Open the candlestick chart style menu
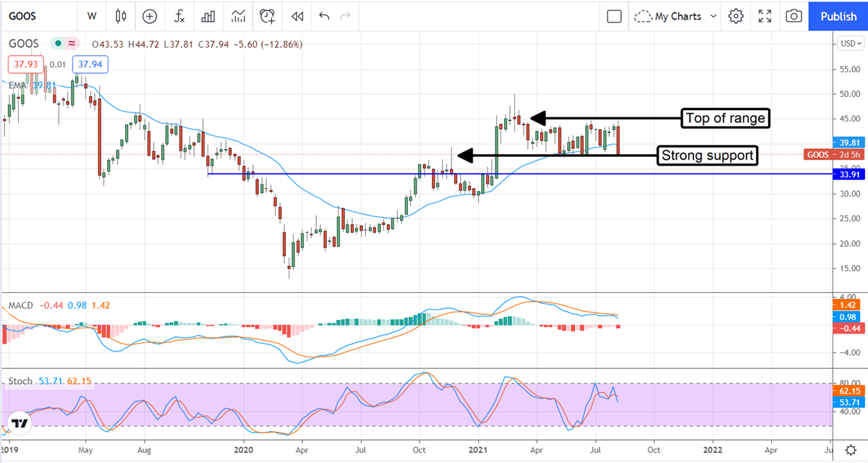Screen dimensions: 868x463 pyautogui.click(x=121, y=16)
